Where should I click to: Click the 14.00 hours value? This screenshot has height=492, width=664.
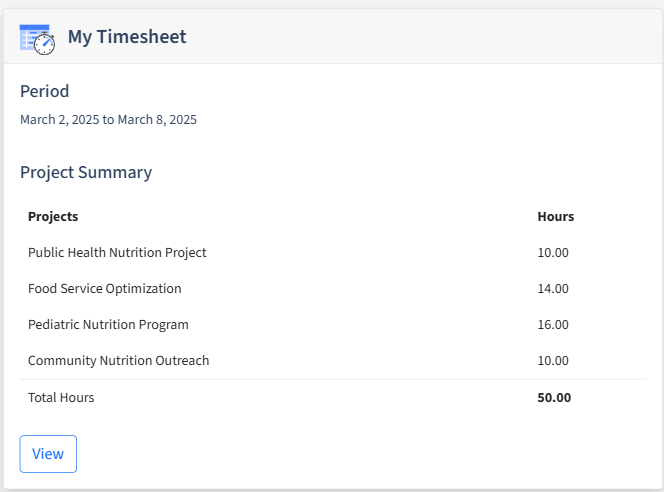click(x=553, y=289)
